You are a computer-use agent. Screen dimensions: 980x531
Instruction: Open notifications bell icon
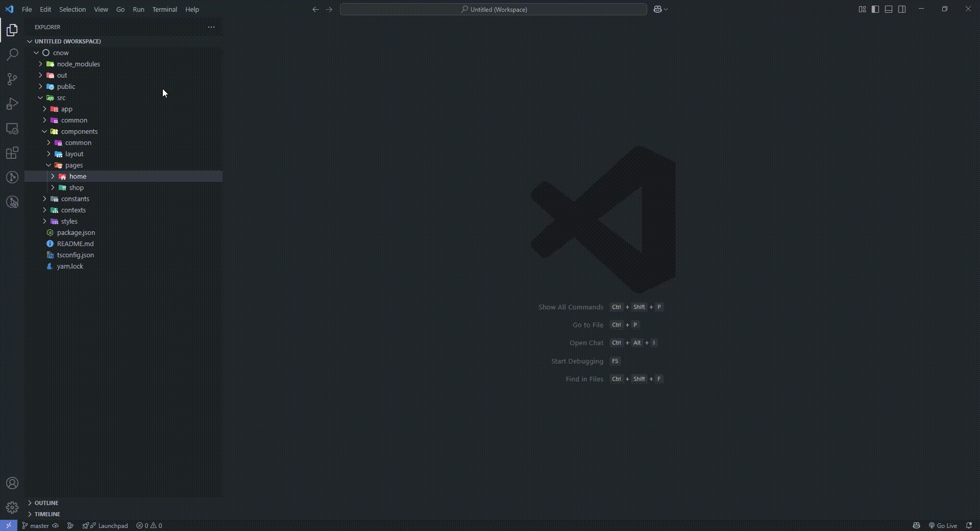[969, 525]
